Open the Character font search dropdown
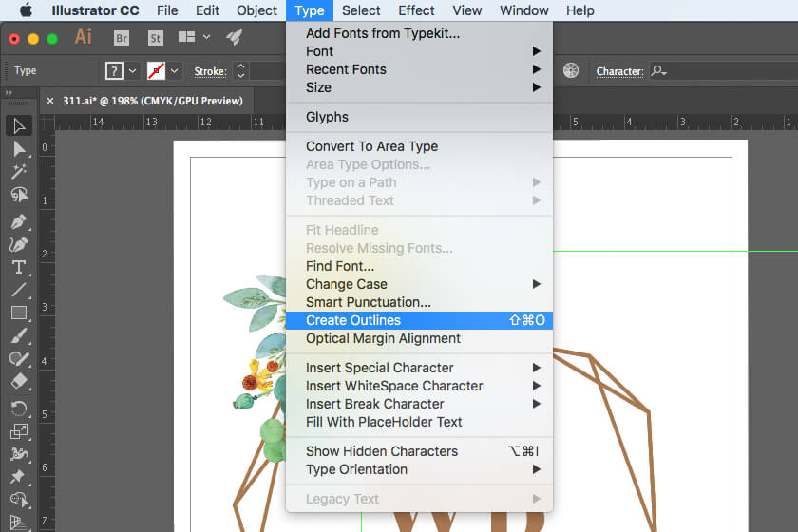This screenshot has height=532, width=798. (x=659, y=70)
